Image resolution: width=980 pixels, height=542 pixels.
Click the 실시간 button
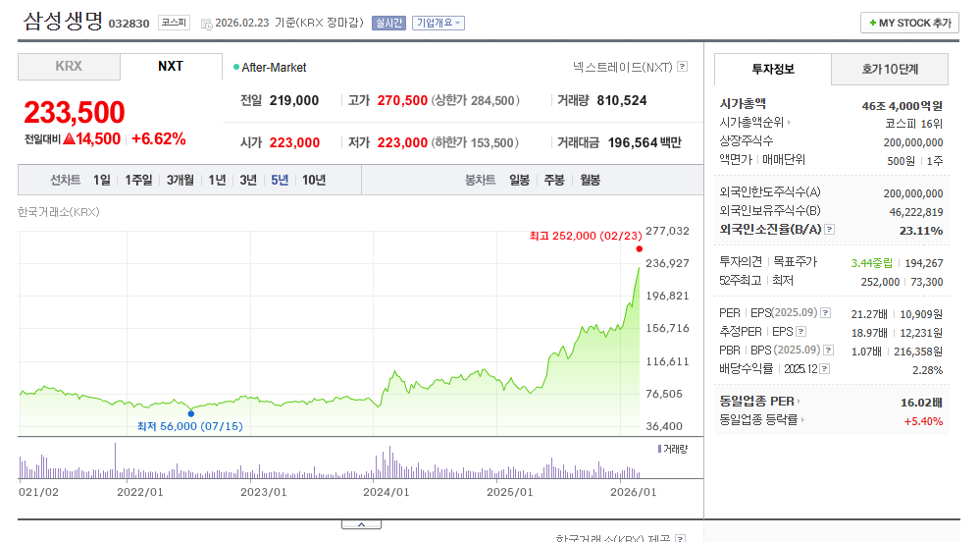(x=388, y=24)
